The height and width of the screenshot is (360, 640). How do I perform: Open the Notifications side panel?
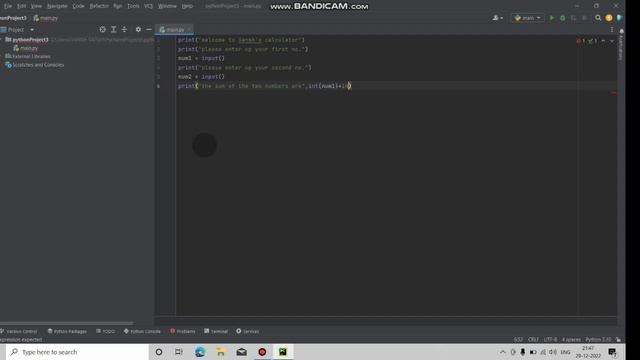(x=621, y=45)
